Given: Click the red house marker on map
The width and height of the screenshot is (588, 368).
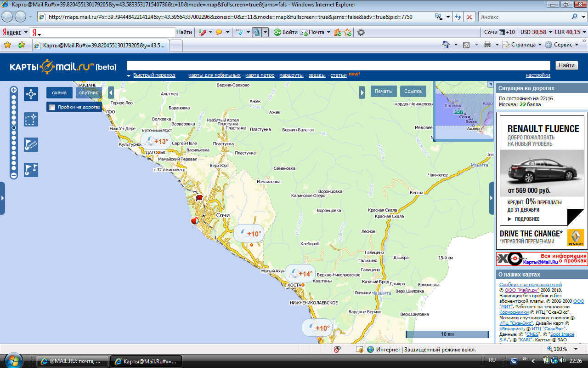Looking at the screenshot, I should pyautogui.click(x=199, y=198).
